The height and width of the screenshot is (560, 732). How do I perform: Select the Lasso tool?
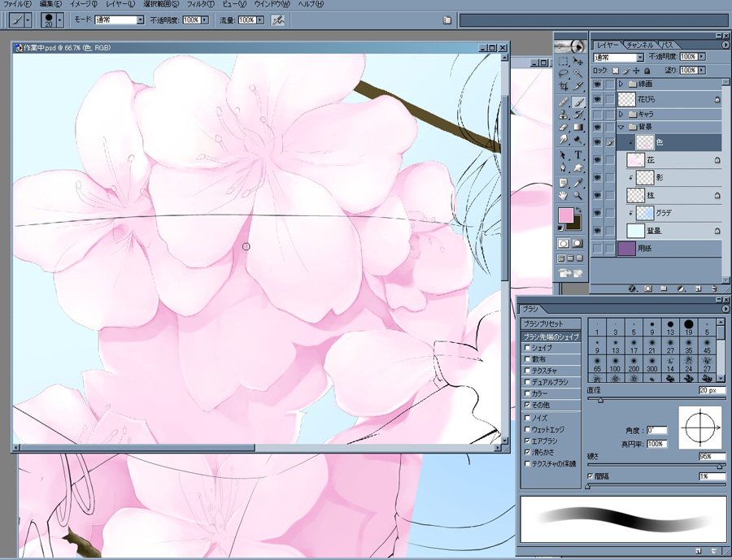[x=564, y=73]
